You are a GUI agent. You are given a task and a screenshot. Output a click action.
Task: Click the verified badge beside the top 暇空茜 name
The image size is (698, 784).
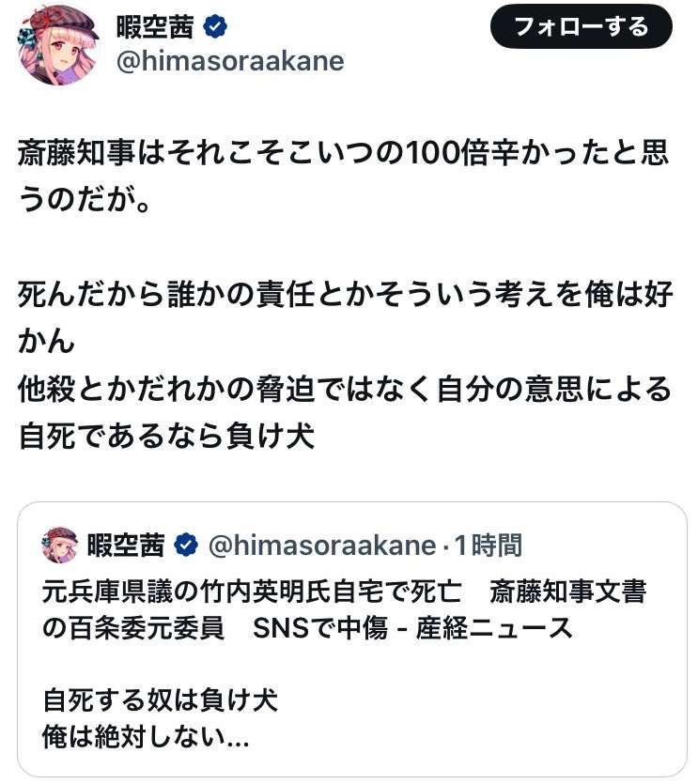click(x=215, y=27)
